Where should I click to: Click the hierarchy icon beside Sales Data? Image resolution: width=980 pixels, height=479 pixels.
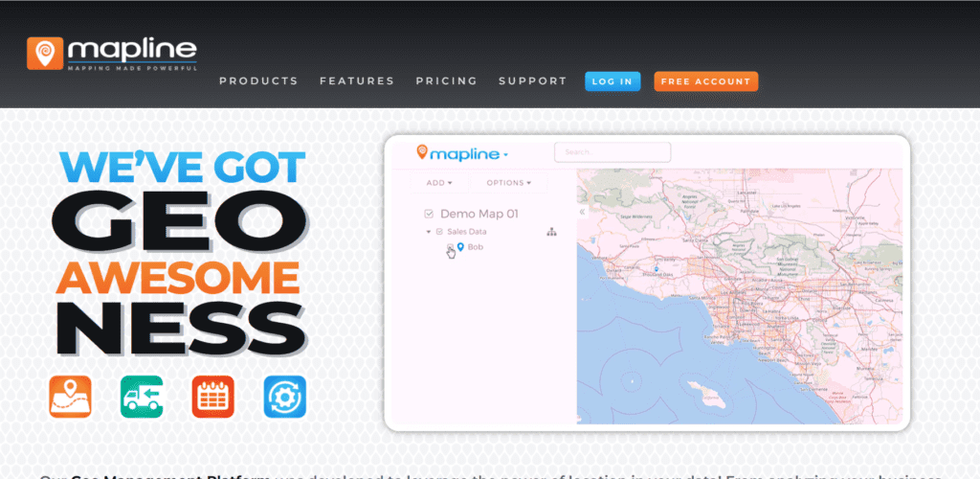click(x=551, y=232)
